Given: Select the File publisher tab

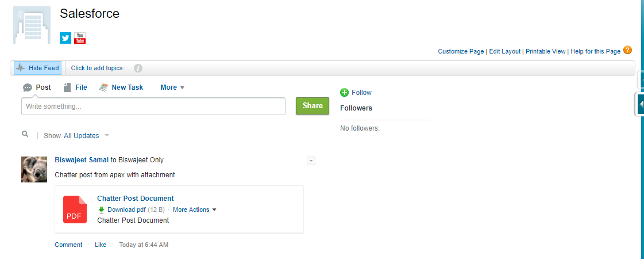Looking at the screenshot, I should (76, 87).
